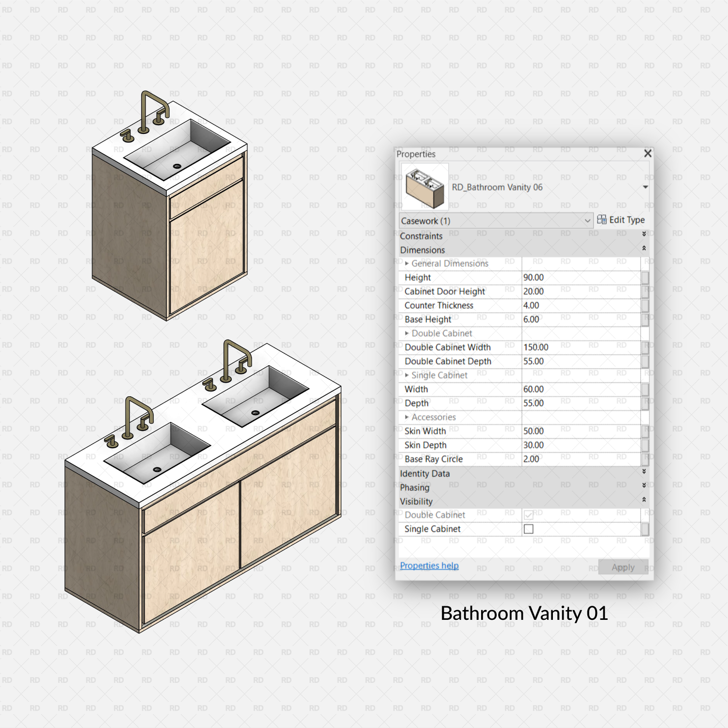Uncheck the Double Cabinet visibility checkbox

coord(528,515)
